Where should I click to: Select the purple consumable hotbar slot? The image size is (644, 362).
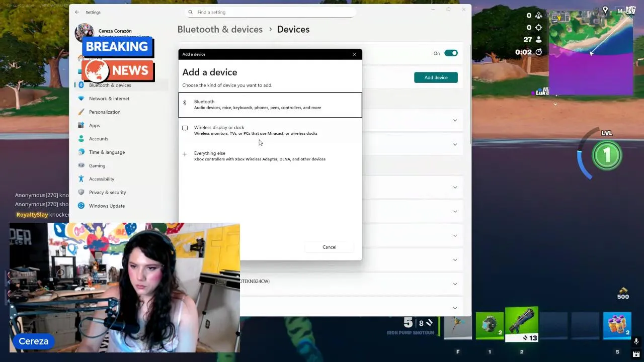pyautogui.click(x=617, y=326)
